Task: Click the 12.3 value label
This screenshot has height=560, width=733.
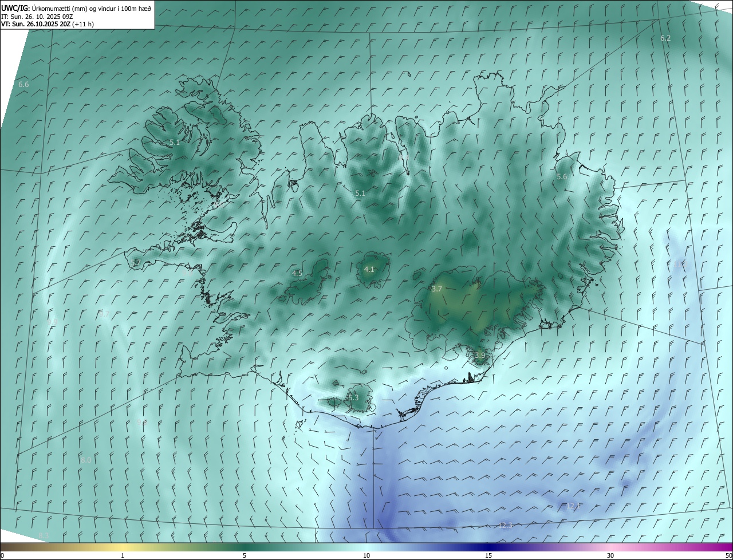Action: (506, 526)
